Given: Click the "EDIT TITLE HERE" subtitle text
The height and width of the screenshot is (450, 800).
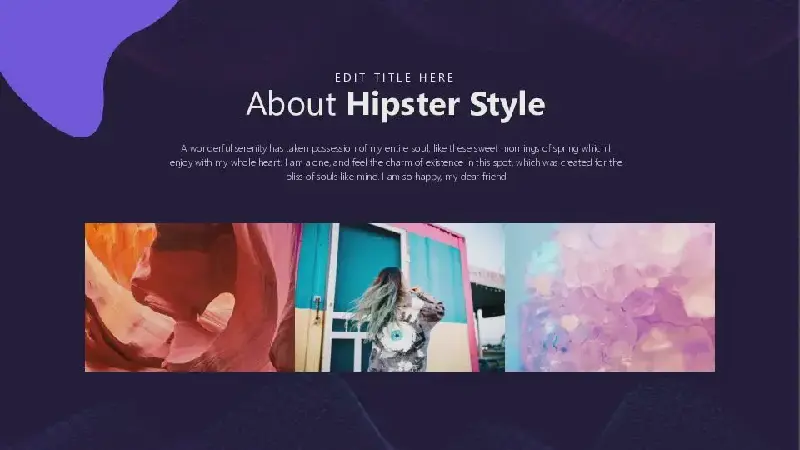Looking at the screenshot, I should tap(395, 77).
